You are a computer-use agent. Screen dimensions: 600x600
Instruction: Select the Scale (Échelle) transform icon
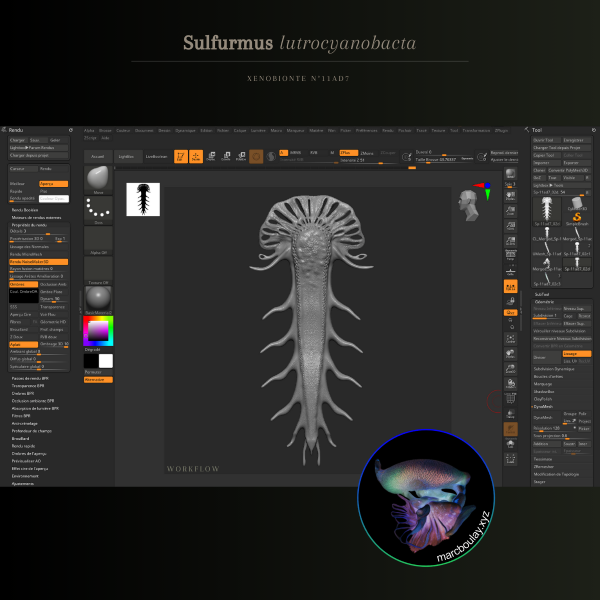(226, 157)
